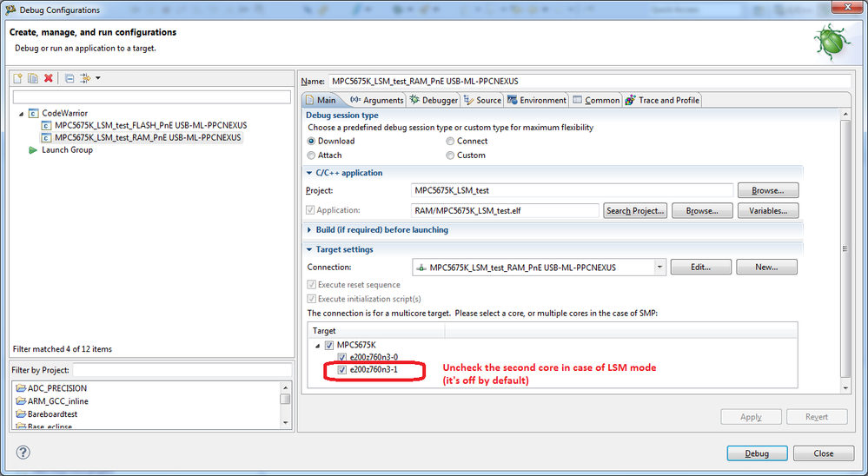This screenshot has width=868, height=476.
Task: Toggle the Application checkbox
Action: [310, 210]
